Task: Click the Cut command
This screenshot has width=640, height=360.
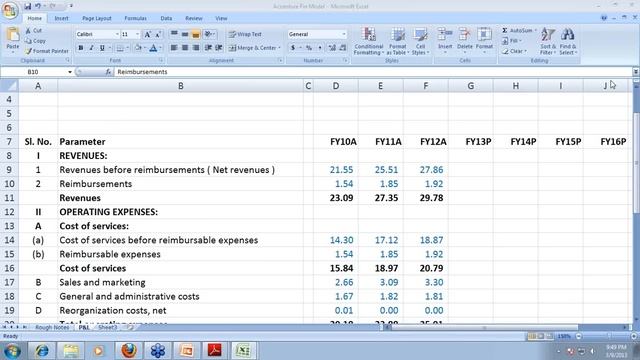Action: tap(33, 31)
